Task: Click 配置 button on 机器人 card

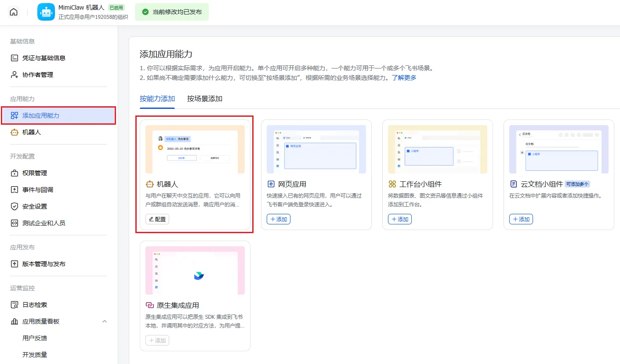Action: pos(157,219)
